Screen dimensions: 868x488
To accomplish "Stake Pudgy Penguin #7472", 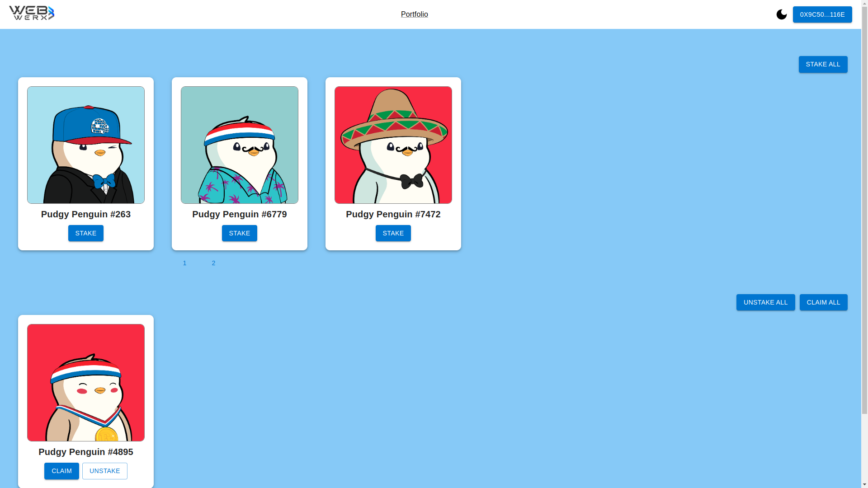I will [393, 233].
